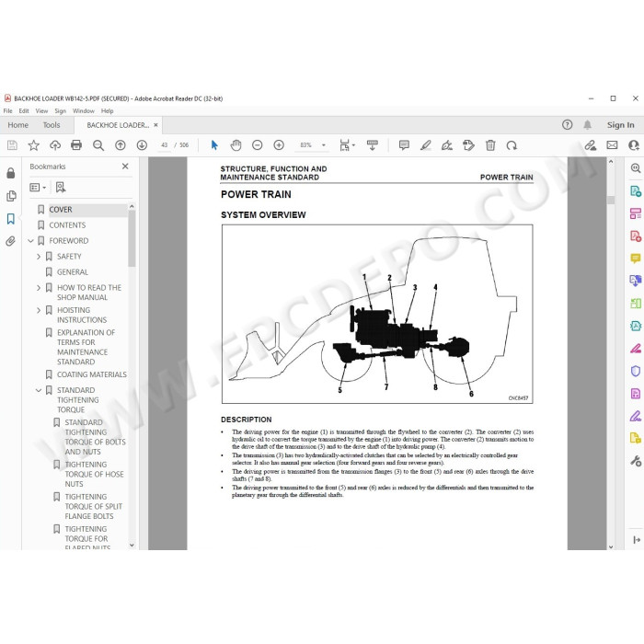Screen dimensions: 644x644
Task: Open the File menu
Action: (7, 111)
